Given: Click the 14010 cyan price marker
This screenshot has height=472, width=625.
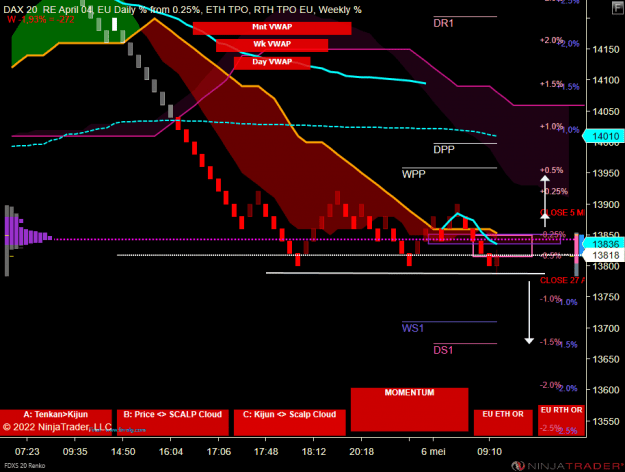Looking at the screenshot, I should click(x=603, y=136).
